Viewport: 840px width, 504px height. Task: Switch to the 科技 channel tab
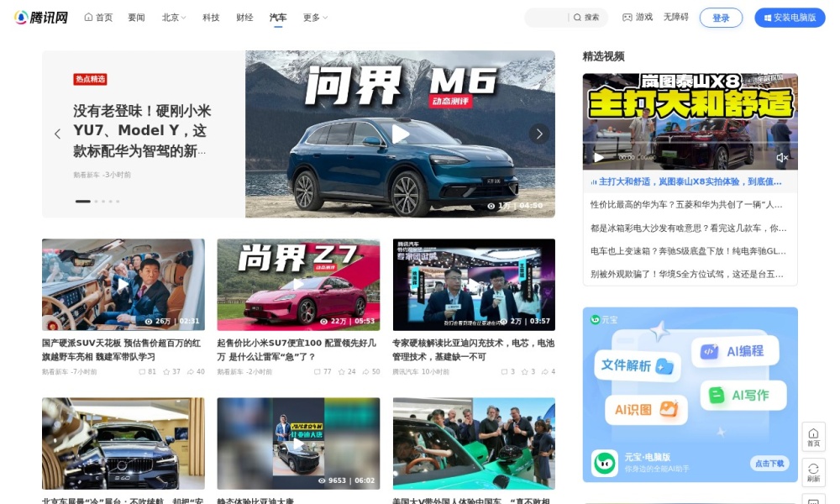(x=210, y=17)
